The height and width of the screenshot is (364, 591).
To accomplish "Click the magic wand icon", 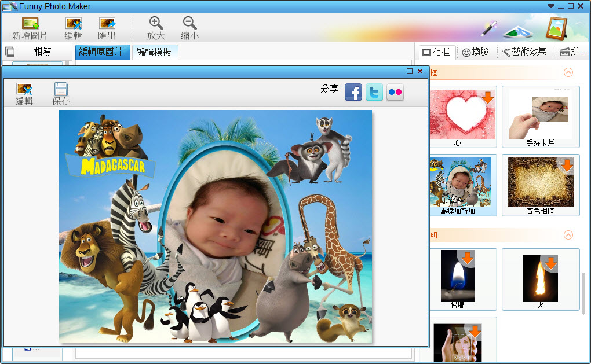I will [489, 28].
